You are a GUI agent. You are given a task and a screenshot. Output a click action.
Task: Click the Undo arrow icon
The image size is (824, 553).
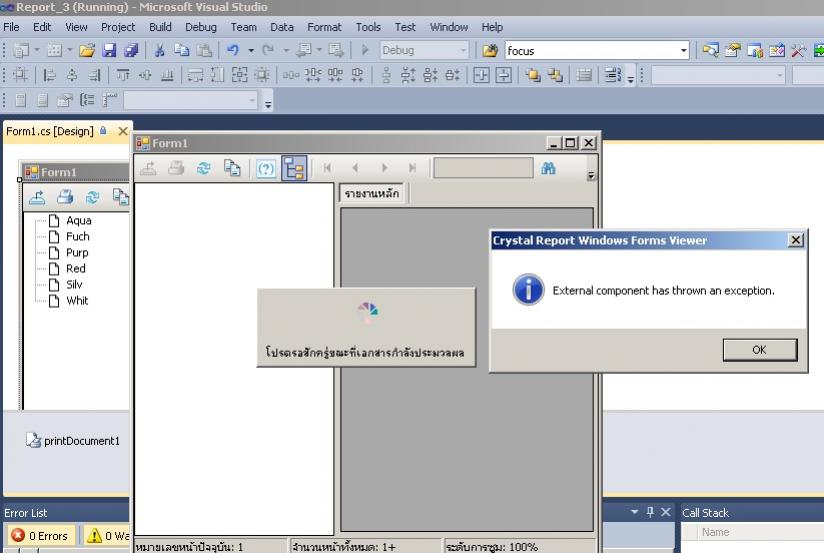233,50
